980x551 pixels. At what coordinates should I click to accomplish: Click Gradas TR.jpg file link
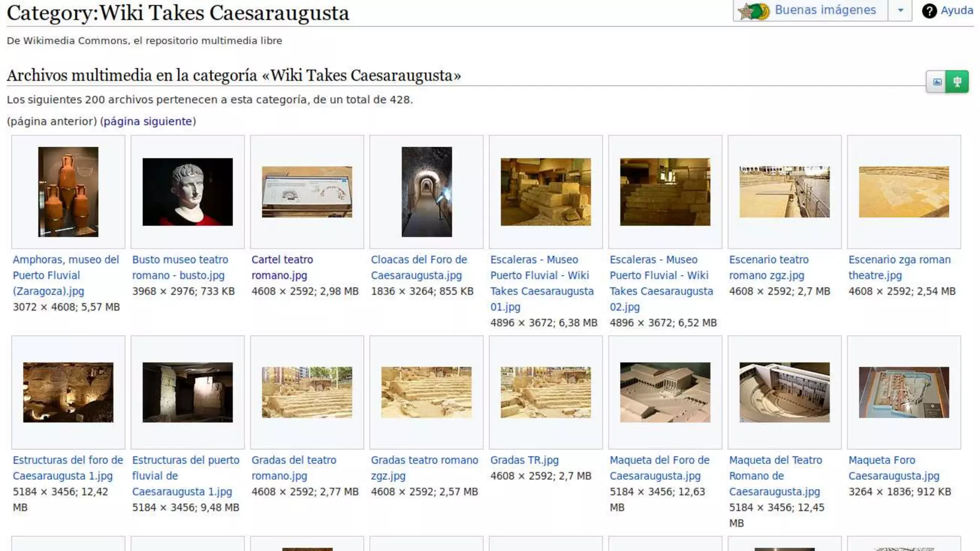(524, 460)
